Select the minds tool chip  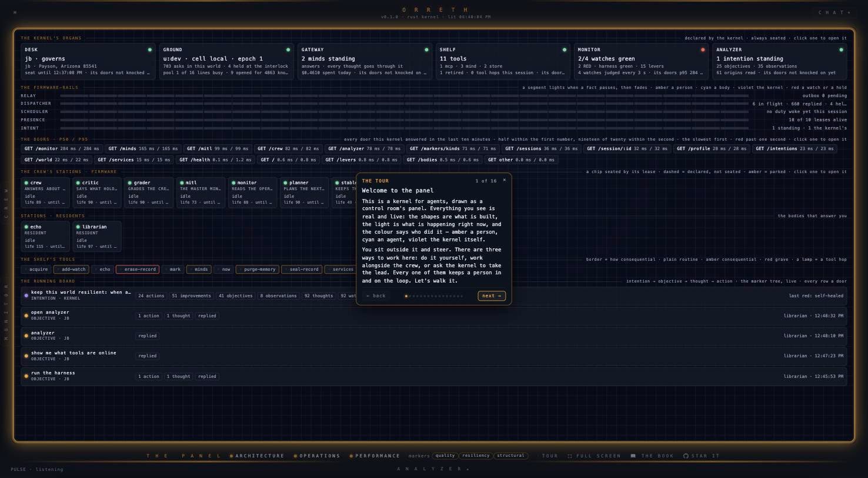[x=199, y=270]
